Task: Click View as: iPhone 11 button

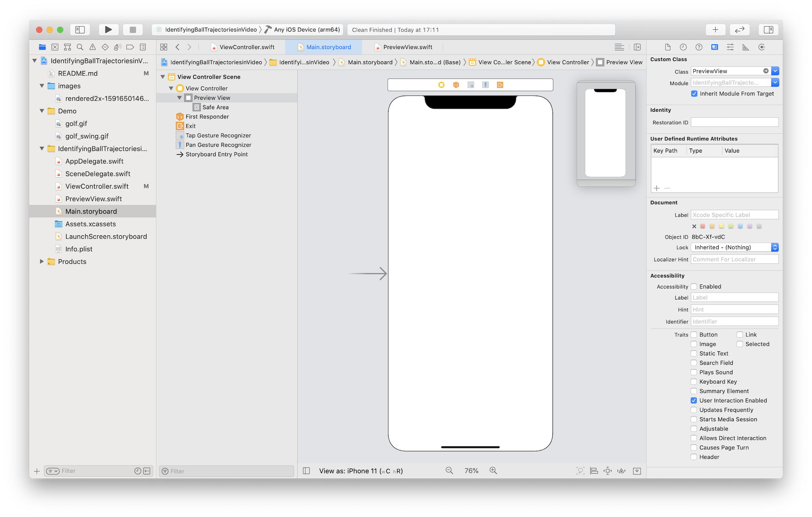Action: (361, 471)
